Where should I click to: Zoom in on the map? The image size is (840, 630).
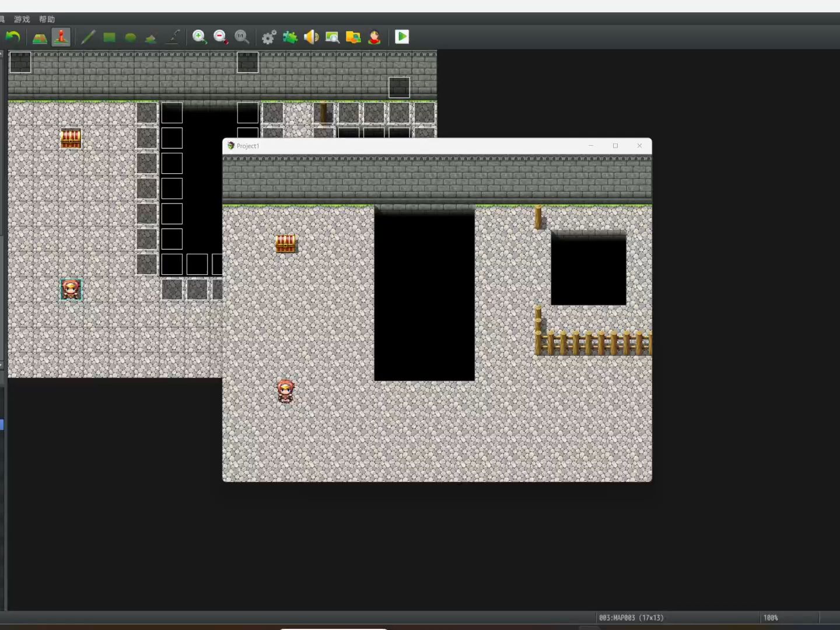point(199,37)
